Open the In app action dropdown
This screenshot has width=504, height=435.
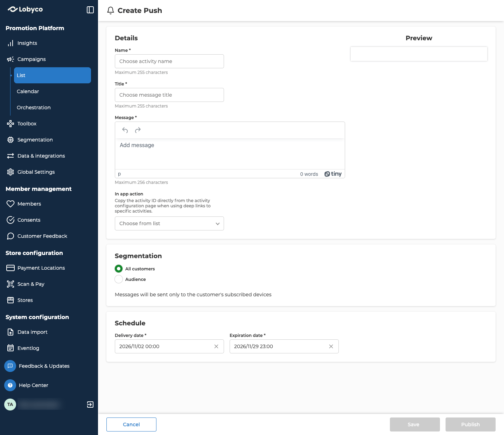(x=169, y=223)
